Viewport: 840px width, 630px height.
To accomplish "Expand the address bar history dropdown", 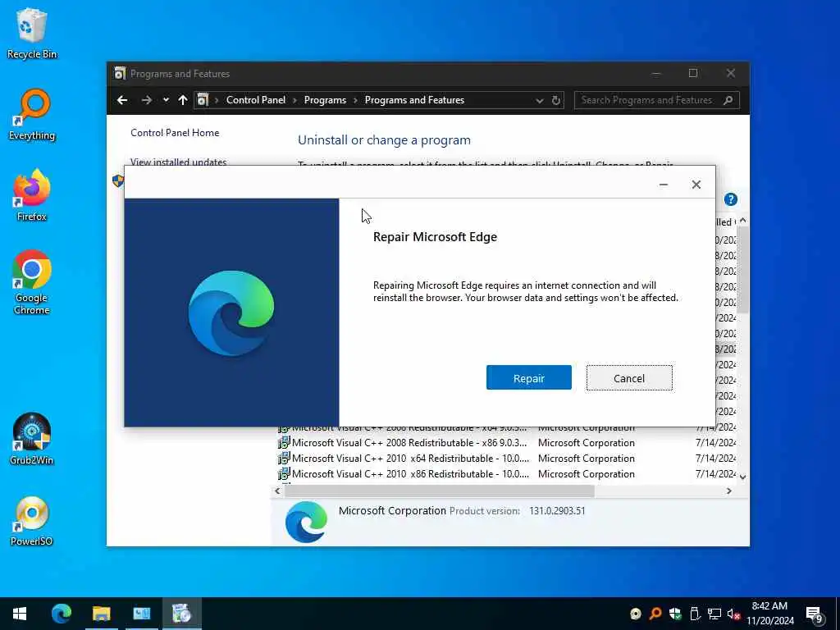I will 539,100.
